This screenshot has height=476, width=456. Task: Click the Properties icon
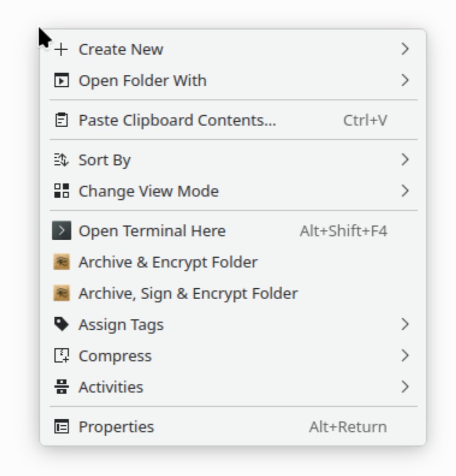point(62,427)
